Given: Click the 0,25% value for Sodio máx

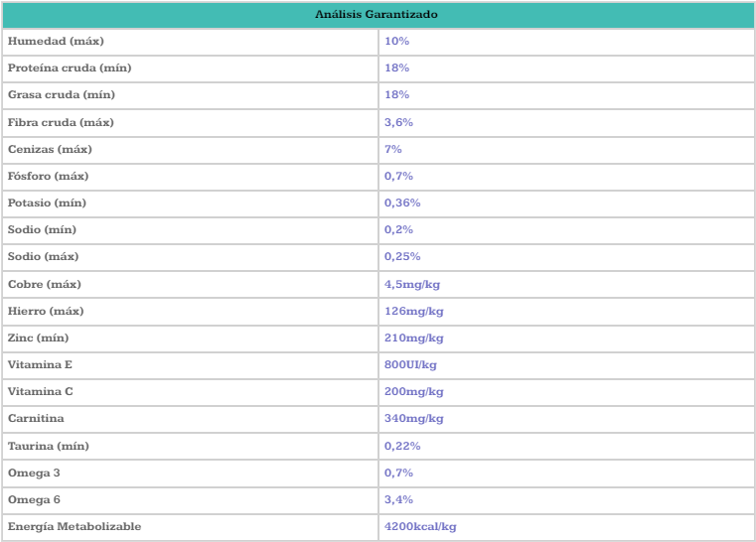Looking at the screenshot, I should 402,257.
